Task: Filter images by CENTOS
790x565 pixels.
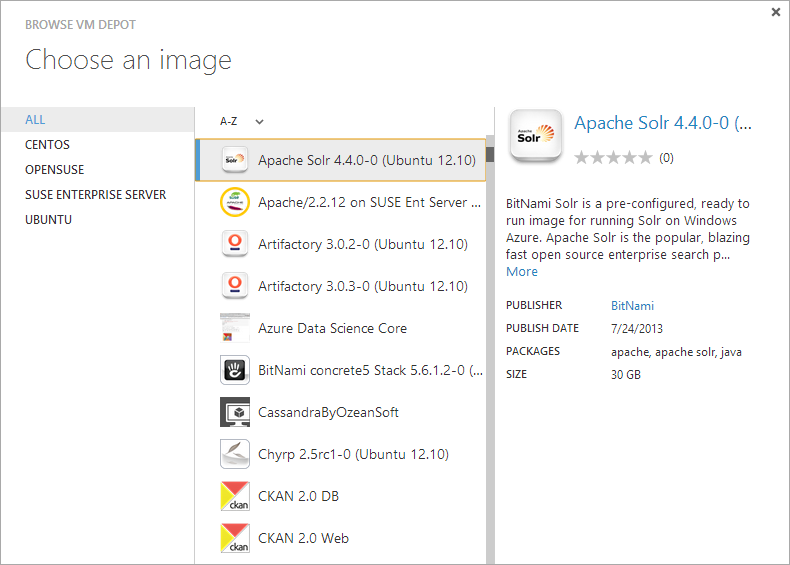Action: point(47,145)
